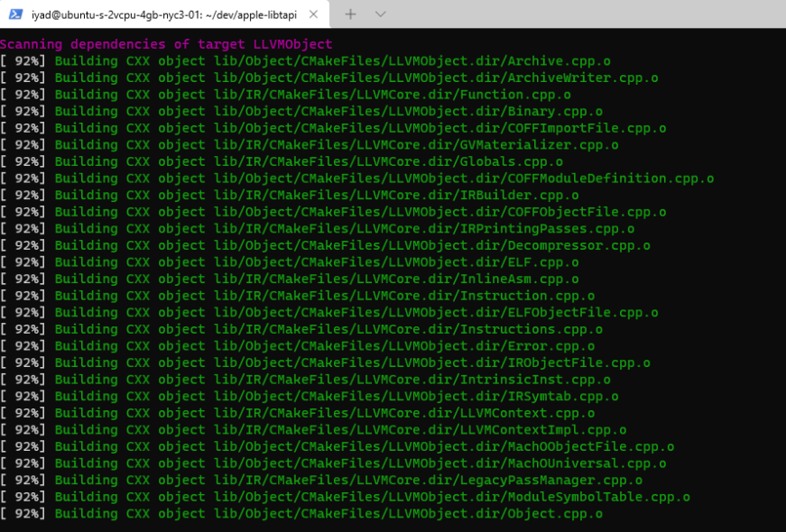Click the InlineAsm.cpp.o build line

(x=290, y=279)
